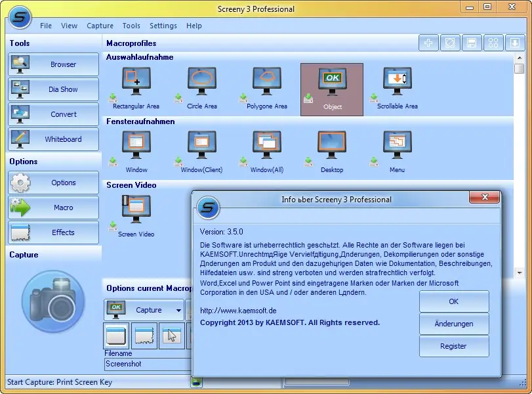Click the small download badge beside Screen Video
532x394 pixels.
113,226
